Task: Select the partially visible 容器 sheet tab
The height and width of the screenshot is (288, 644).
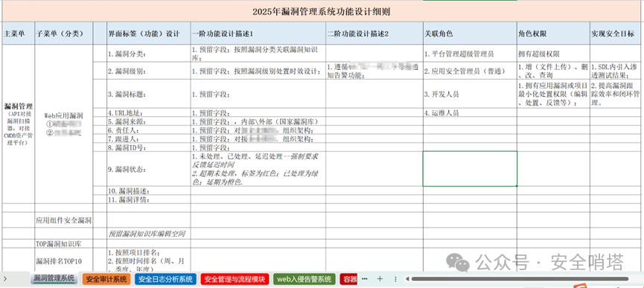Action: pyautogui.click(x=349, y=279)
